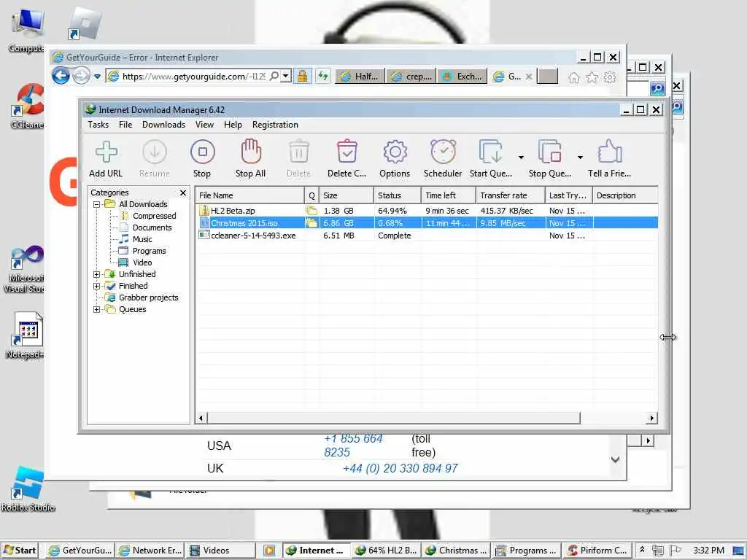Sort by Status column header
This screenshot has height=560, width=747.
tap(398, 195)
